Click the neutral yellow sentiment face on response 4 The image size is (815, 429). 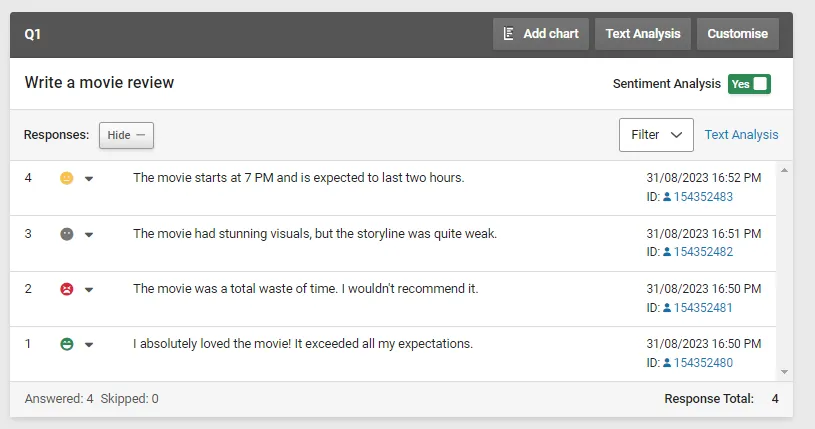(x=67, y=178)
